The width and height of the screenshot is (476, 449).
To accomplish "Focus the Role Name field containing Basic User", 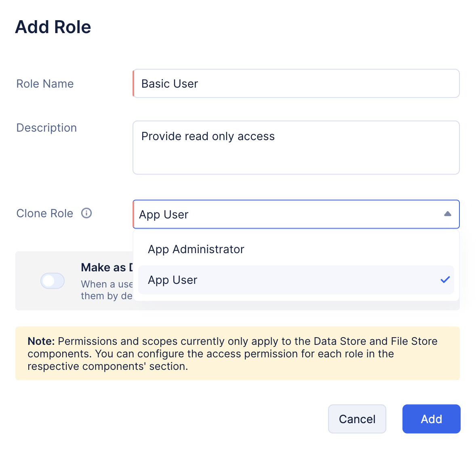I will click(296, 84).
